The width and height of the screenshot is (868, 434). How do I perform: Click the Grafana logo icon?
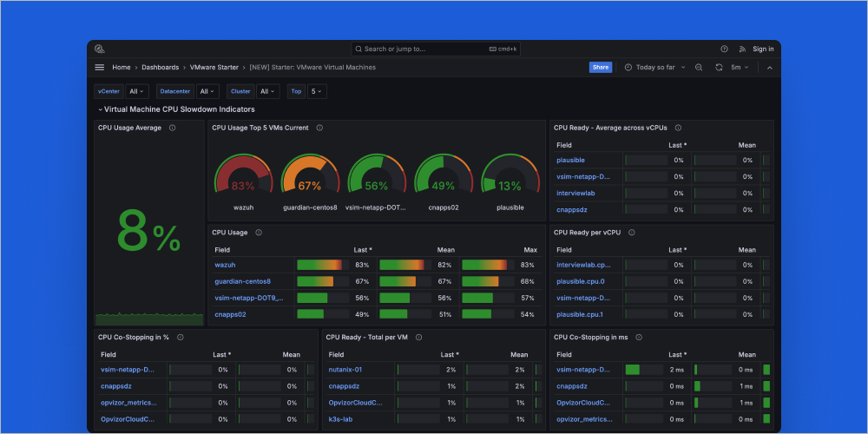100,49
